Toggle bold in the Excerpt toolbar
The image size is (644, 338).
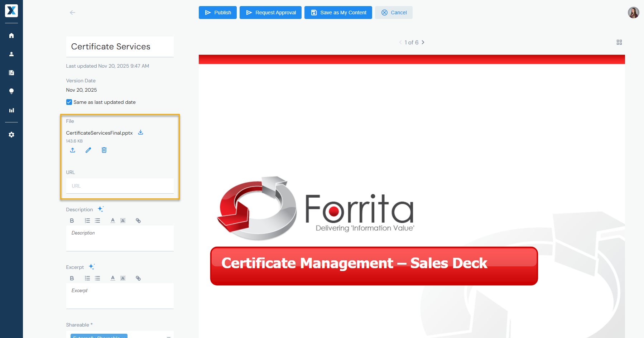coord(72,278)
